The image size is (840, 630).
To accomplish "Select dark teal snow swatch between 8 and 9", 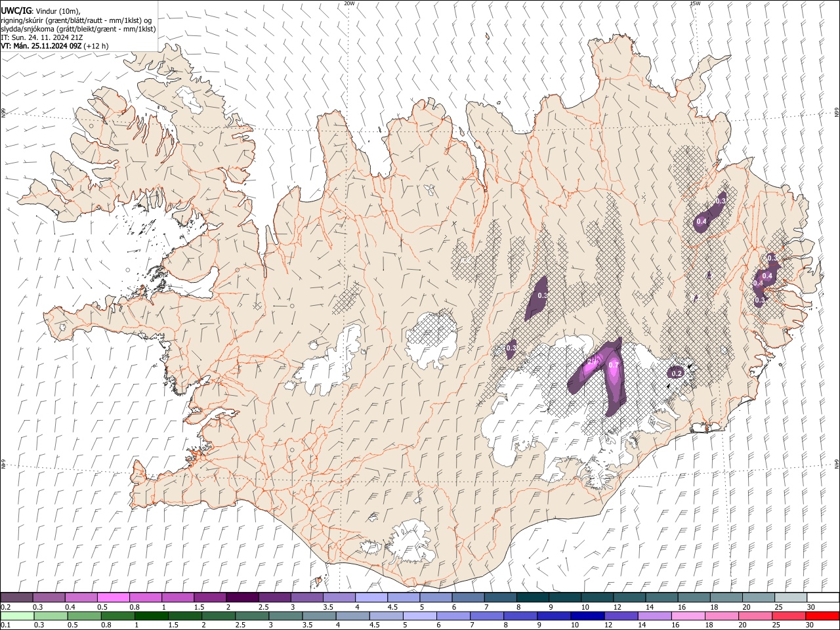I will [532, 597].
